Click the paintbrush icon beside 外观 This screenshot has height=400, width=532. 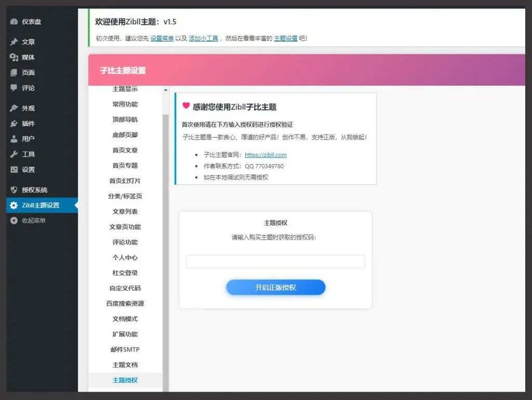pyautogui.click(x=14, y=108)
